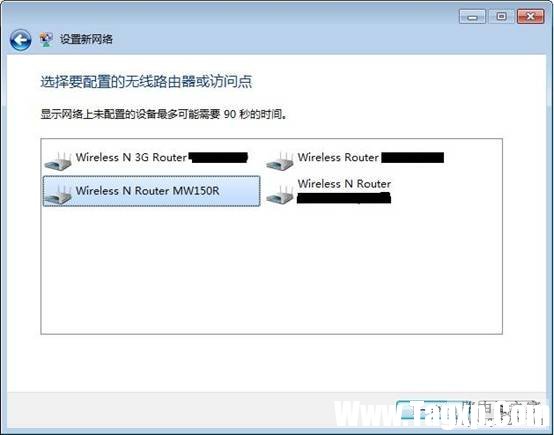Select the Wireless N Router MW150R entry

pos(152,191)
